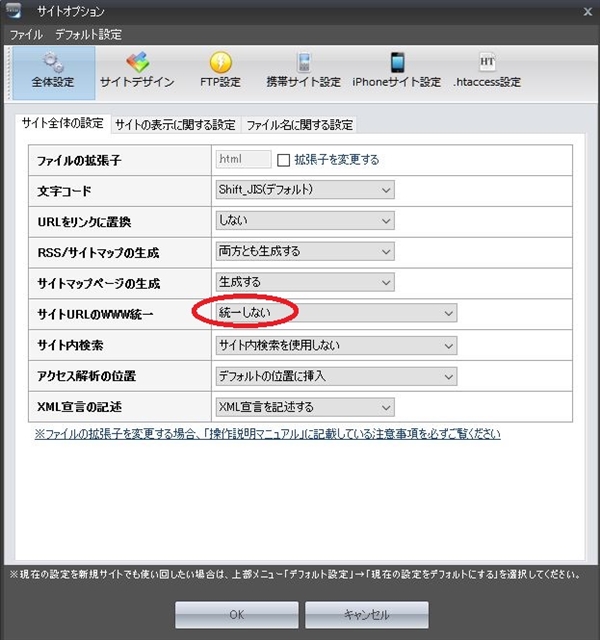Image resolution: width=600 pixels, height=640 pixels.
Task: Open the .htaccess設定 icon
Action: pos(487,71)
